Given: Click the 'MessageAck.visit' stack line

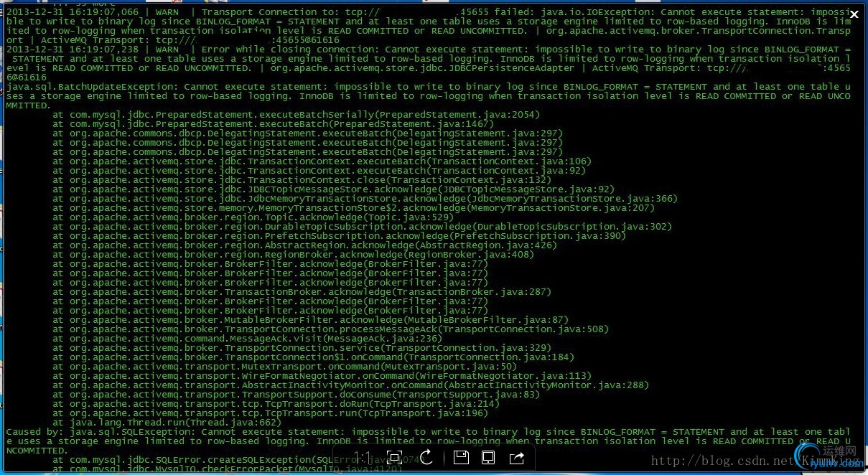Looking at the screenshot, I should [x=247, y=339].
